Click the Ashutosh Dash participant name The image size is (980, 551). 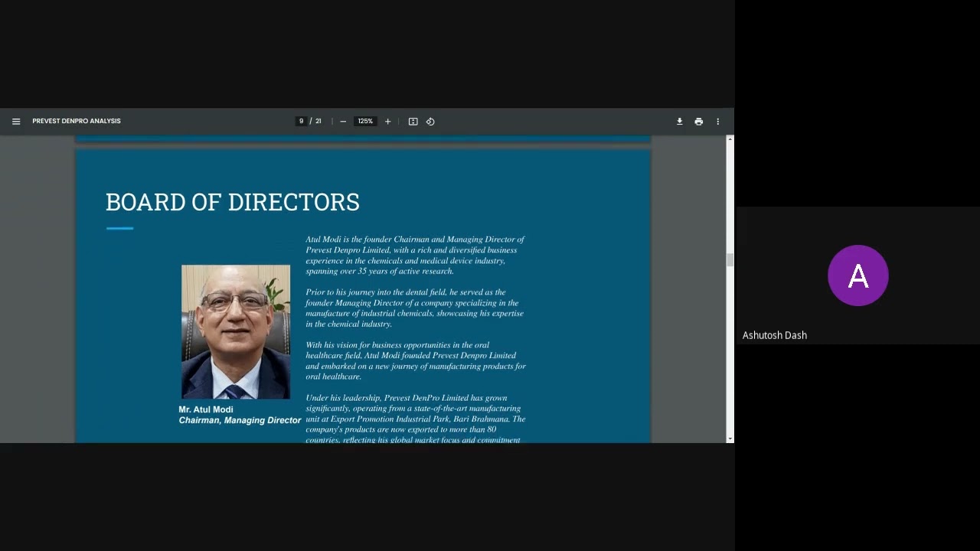[775, 335]
